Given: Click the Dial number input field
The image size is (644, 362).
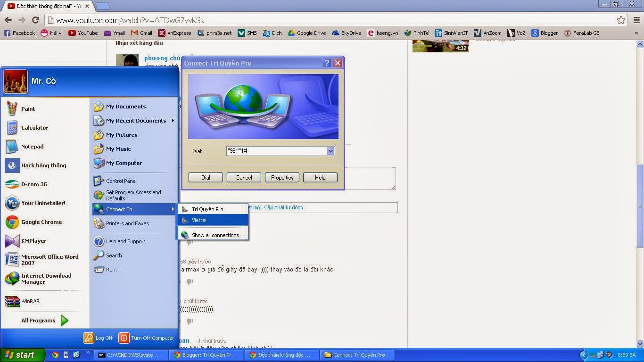Looking at the screenshot, I should click(x=276, y=151).
